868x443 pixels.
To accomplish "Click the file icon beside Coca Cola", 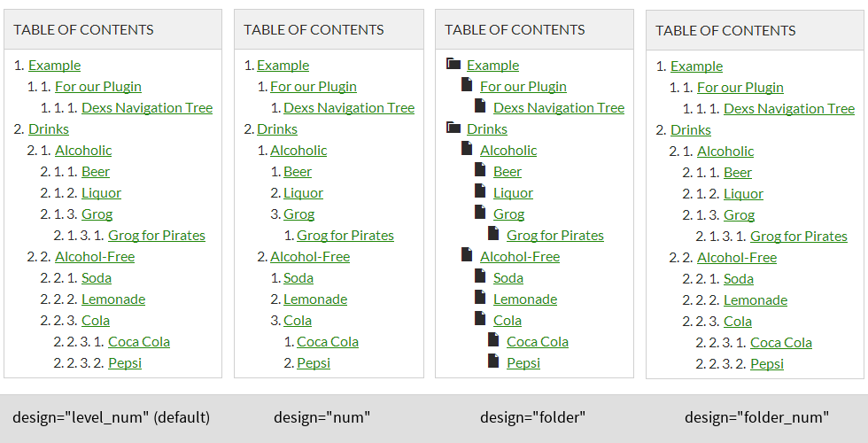I will pyautogui.click(x=493, y=339).
